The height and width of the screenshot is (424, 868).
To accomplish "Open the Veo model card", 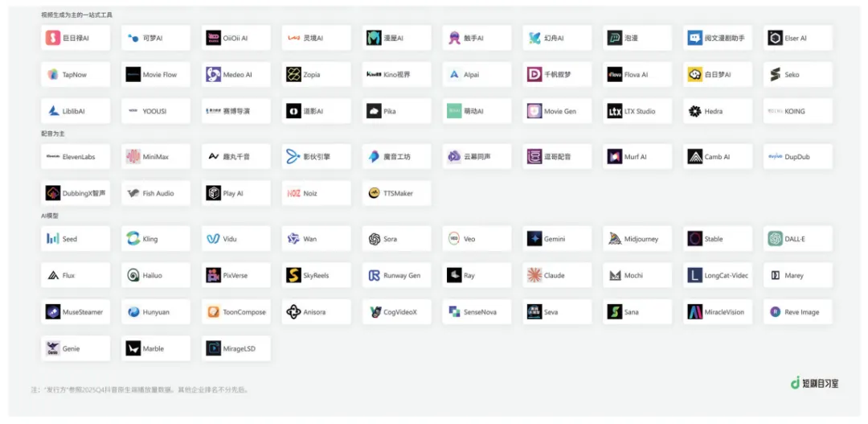I will click(x=477, y=238).
